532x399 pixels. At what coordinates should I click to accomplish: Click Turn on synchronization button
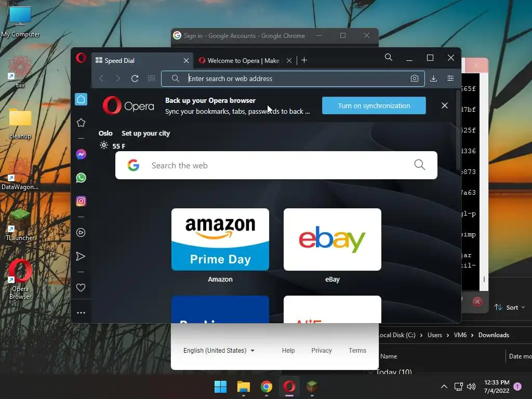coord(374,105)
